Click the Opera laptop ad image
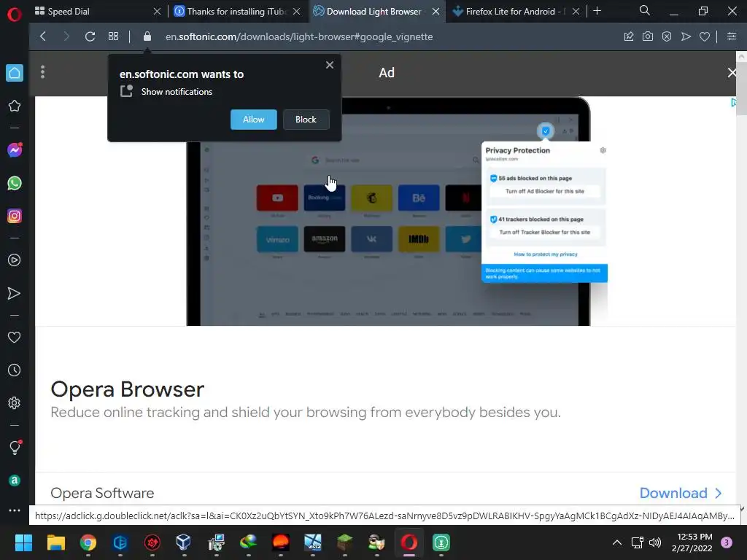The width and height of the screenshot is (747, 560). [x=396, y=211]
